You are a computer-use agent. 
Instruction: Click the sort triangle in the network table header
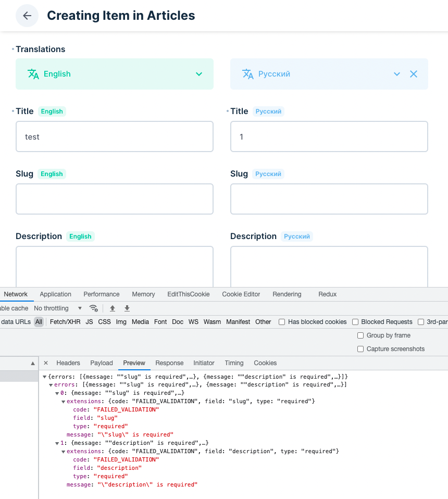pyautogui.click(x=33, y=363)
